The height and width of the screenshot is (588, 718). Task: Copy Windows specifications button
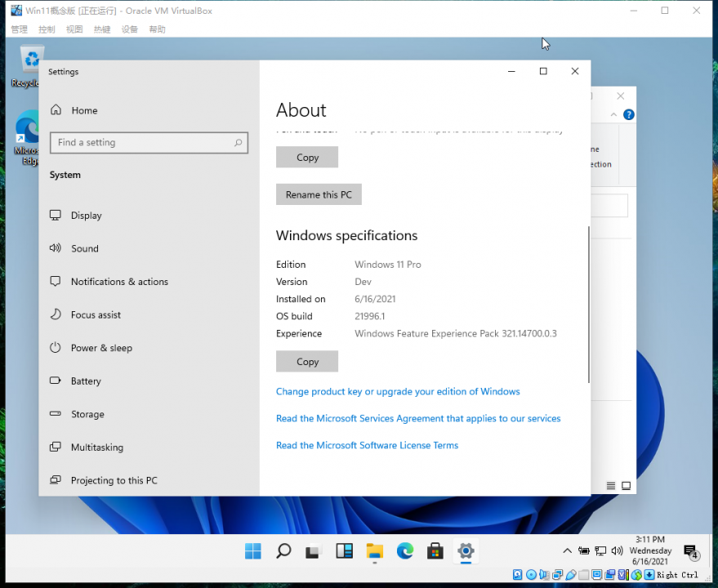tap(307, 361)
